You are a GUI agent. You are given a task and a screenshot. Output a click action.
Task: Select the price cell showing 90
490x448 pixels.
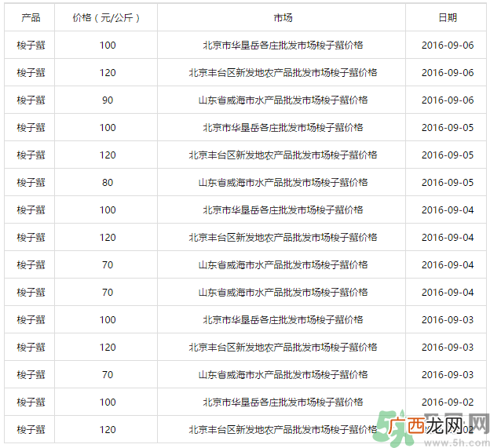(108, 100)
